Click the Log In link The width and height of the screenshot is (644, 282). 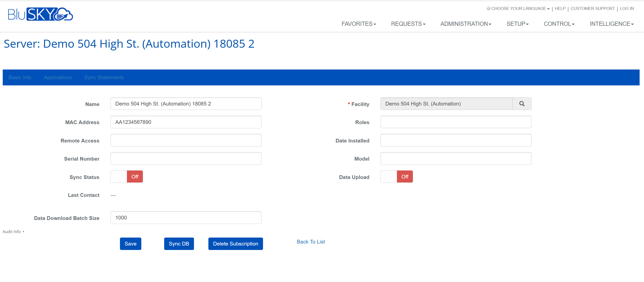point(627,8)
